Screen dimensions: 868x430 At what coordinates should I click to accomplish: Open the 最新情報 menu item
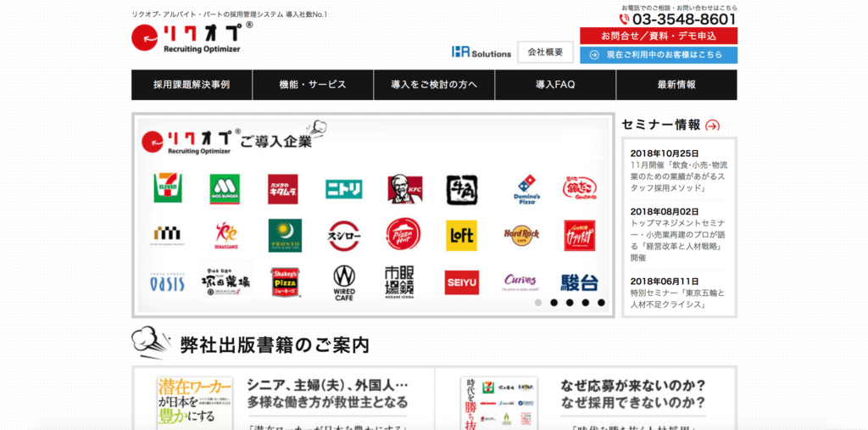tap(676, 85)
